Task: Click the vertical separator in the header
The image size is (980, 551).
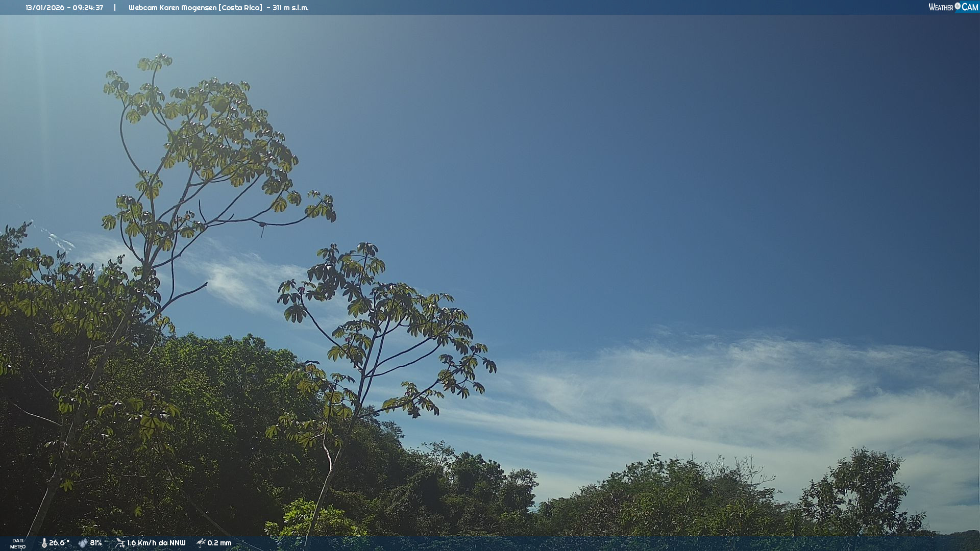Action: point(115,8)
